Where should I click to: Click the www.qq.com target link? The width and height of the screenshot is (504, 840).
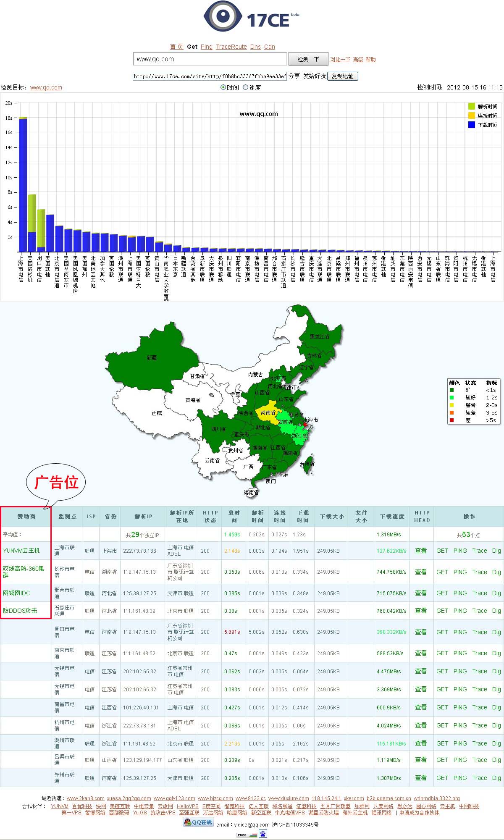click(46, 87)
